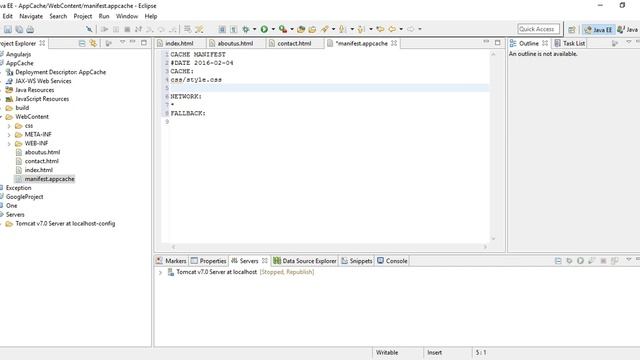Screen dimensions: 640x360
Task: Click the editor horizontal scrollbar right arrow
Action: [485, 247]
